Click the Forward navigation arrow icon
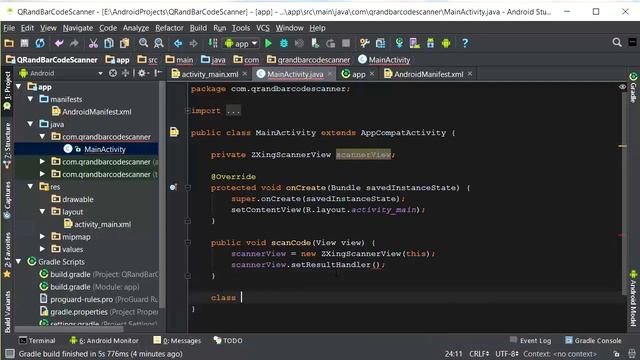This screenshot has height=360, width=640. click(193, 43)
